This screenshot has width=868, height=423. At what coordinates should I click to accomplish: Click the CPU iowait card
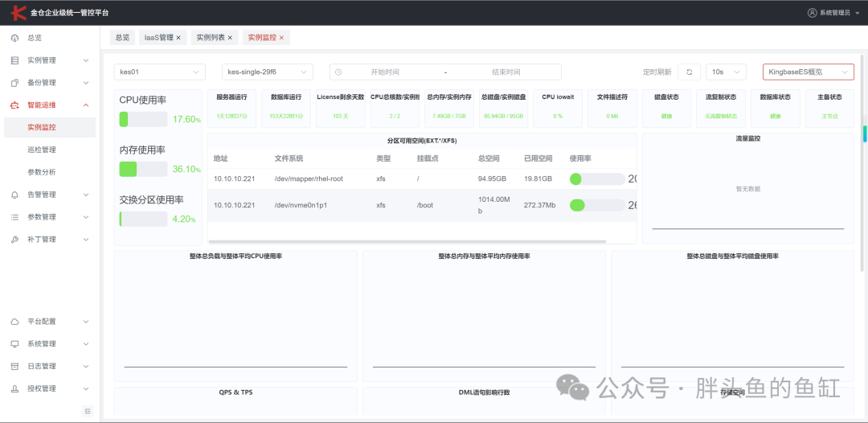click(x=558, y=108)
